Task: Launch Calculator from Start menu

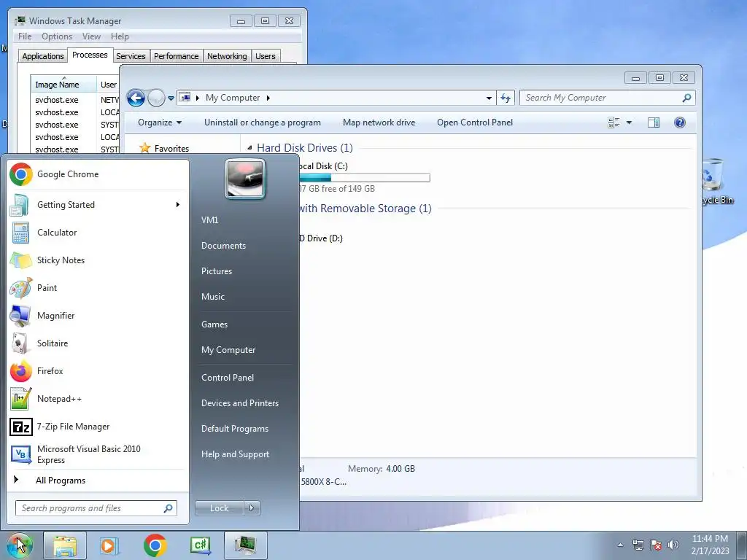Action: pos(98,233)
